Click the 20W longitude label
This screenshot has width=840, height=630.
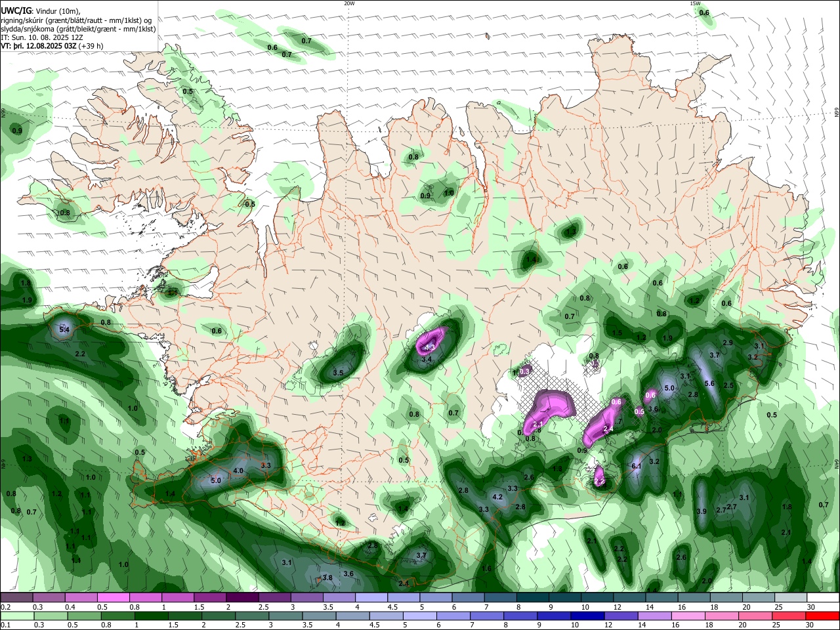click(350, 3)
